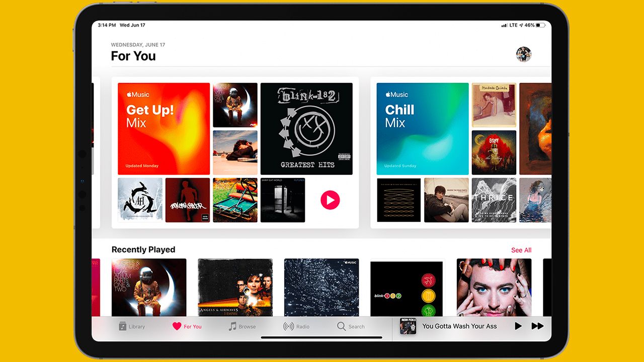Tap the Search magnifying glass icon
The height and width of the screenshot is (362, 644).
point(342,326)
